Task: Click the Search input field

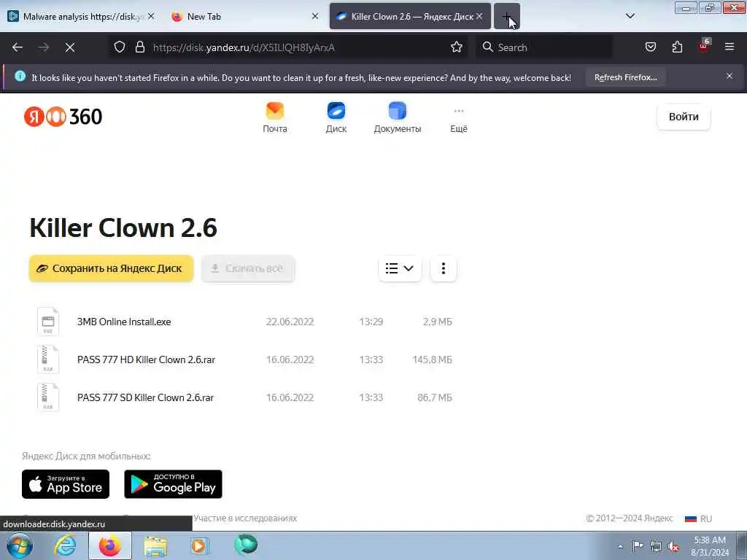Action: [544, 47]
